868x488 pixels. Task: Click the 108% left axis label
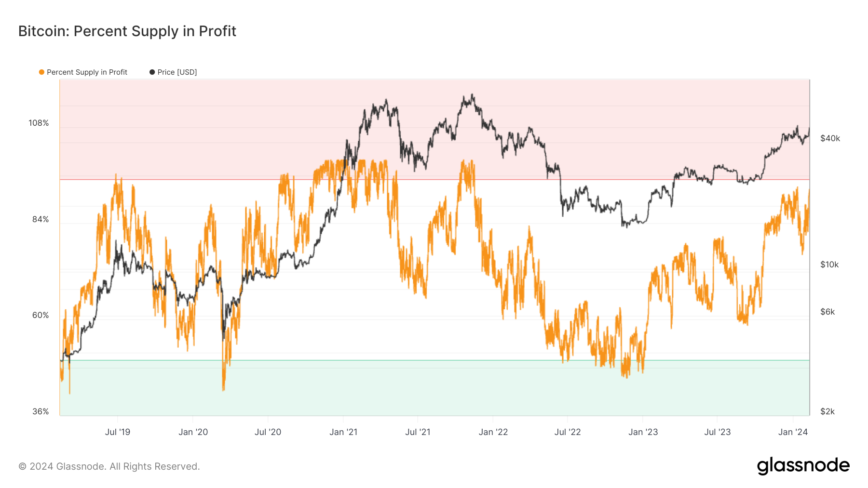click(39, 123)
